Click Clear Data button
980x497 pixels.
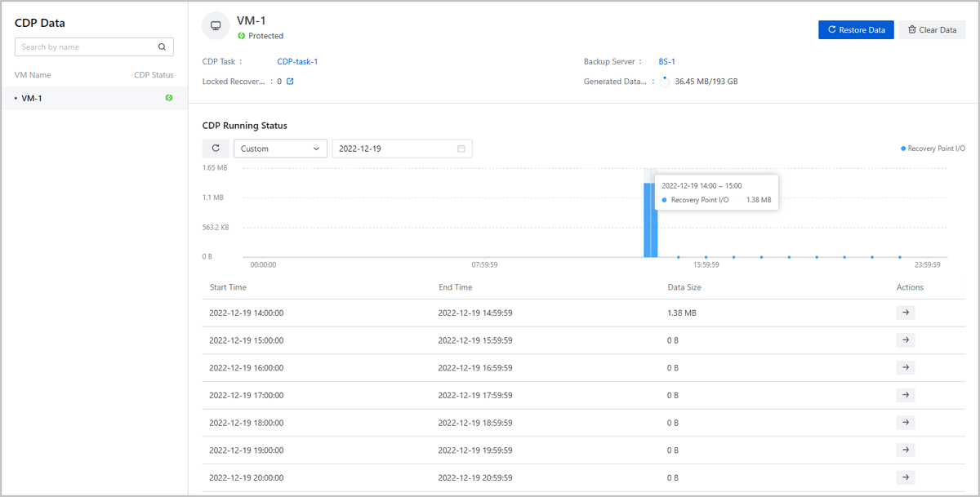[932, 30]
